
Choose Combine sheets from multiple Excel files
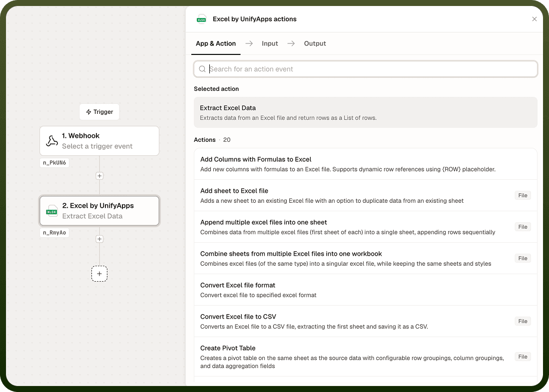(x=366, y=258)
